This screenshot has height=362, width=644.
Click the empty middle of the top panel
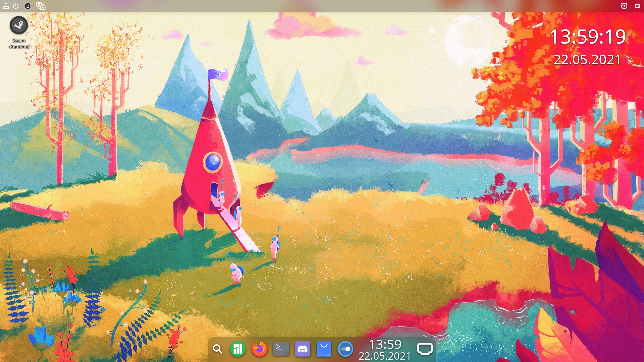click(322, 6)
